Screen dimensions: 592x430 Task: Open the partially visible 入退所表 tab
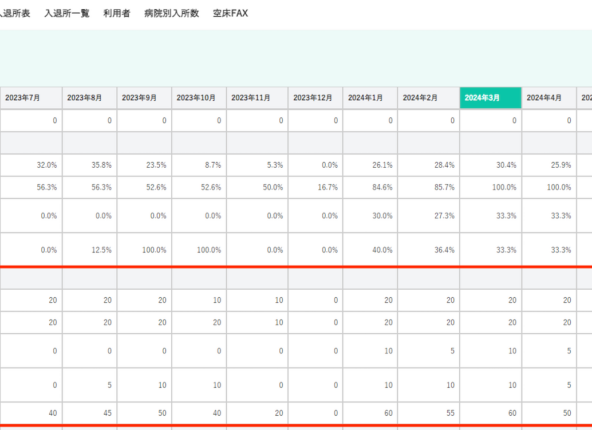[x=15, y=13]
